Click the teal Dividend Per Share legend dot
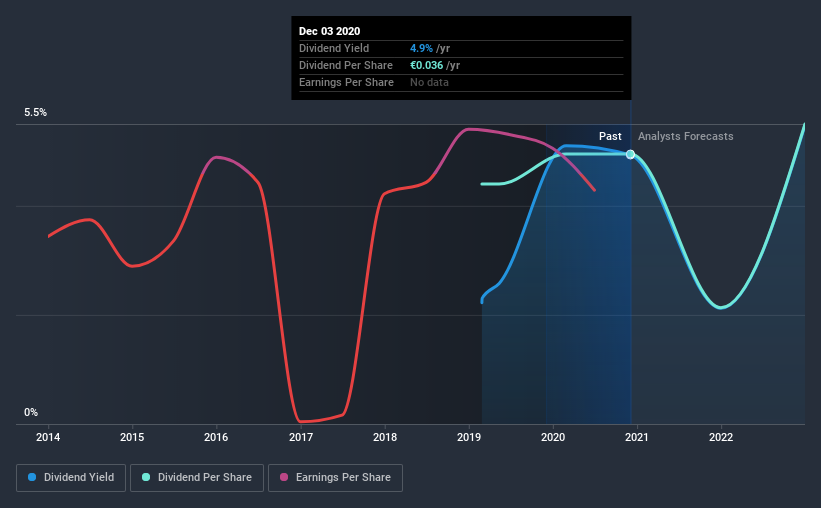 tap(146, 477)
